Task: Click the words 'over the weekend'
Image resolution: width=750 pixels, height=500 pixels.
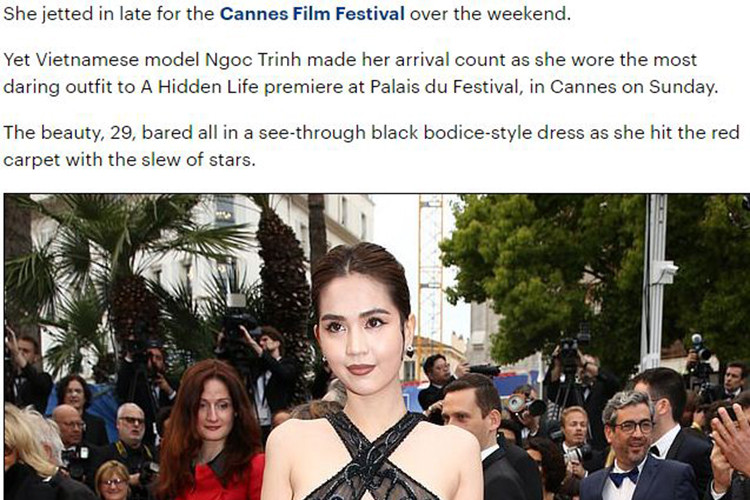Action: 490,13
